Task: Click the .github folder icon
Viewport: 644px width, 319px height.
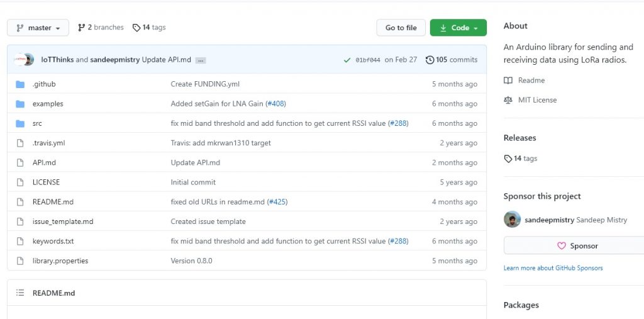Action: click(x=20, y=84)
